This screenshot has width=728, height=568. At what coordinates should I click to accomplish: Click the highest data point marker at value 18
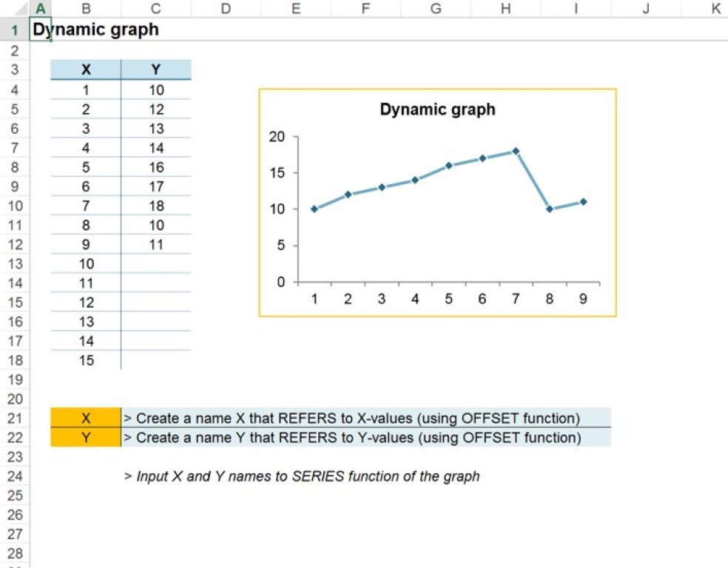tap(516, 150)
